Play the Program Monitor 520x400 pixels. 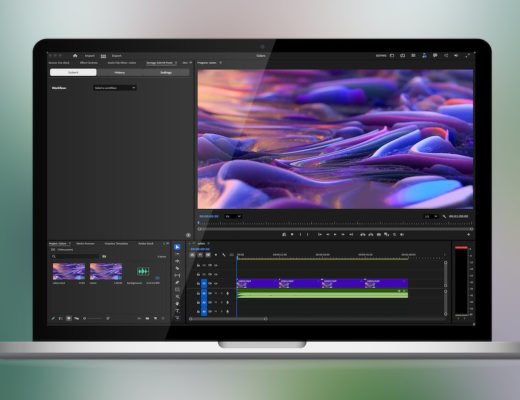335,235
